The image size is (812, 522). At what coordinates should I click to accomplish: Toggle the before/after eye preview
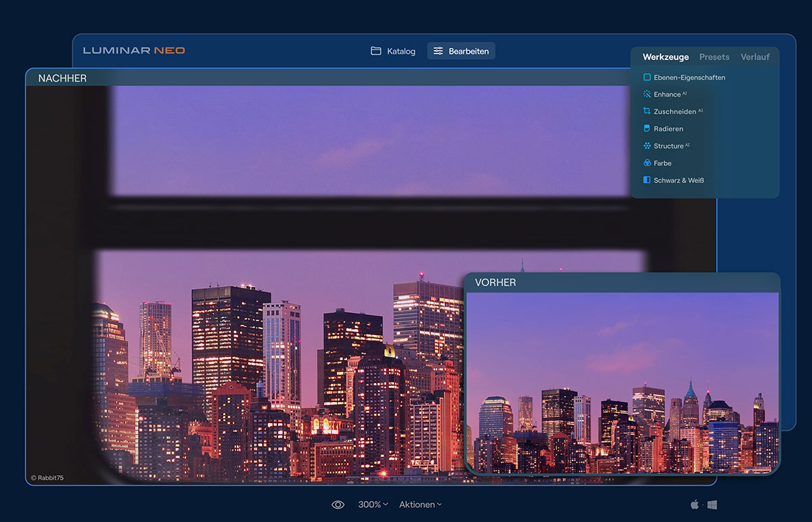click(338, 504)
